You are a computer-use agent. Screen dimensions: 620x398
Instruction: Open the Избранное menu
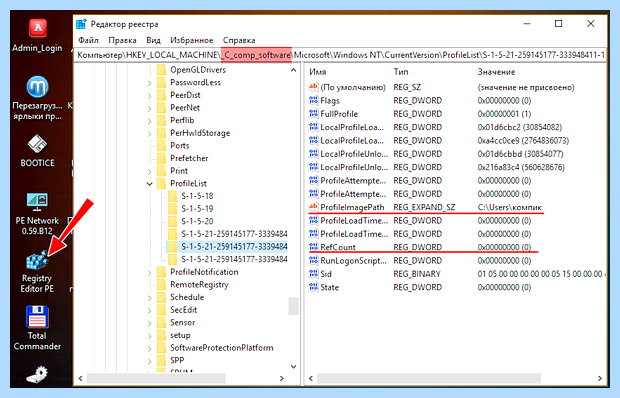point(191,40)
